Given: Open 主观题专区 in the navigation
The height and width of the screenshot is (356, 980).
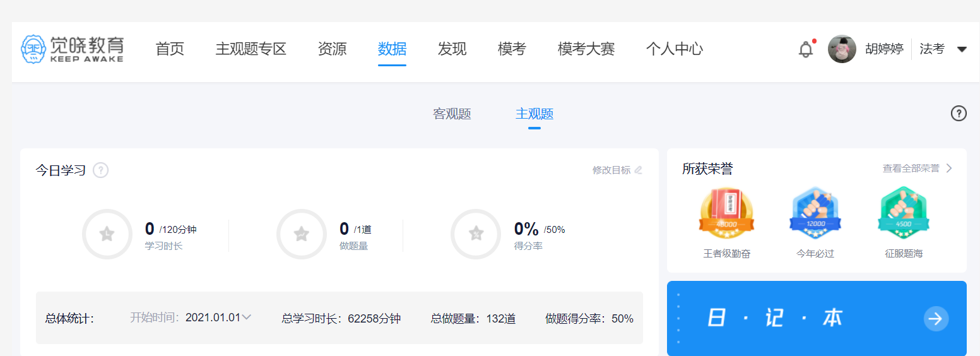Looking at the screenshot, I should (251, 49).
